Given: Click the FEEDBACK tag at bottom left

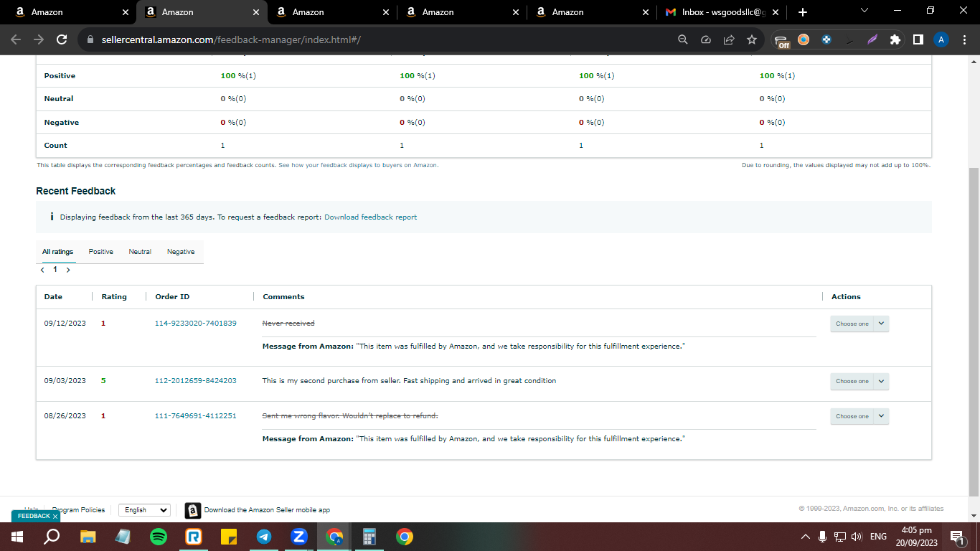Looking at the screenshot, I should tap(34, 516).
